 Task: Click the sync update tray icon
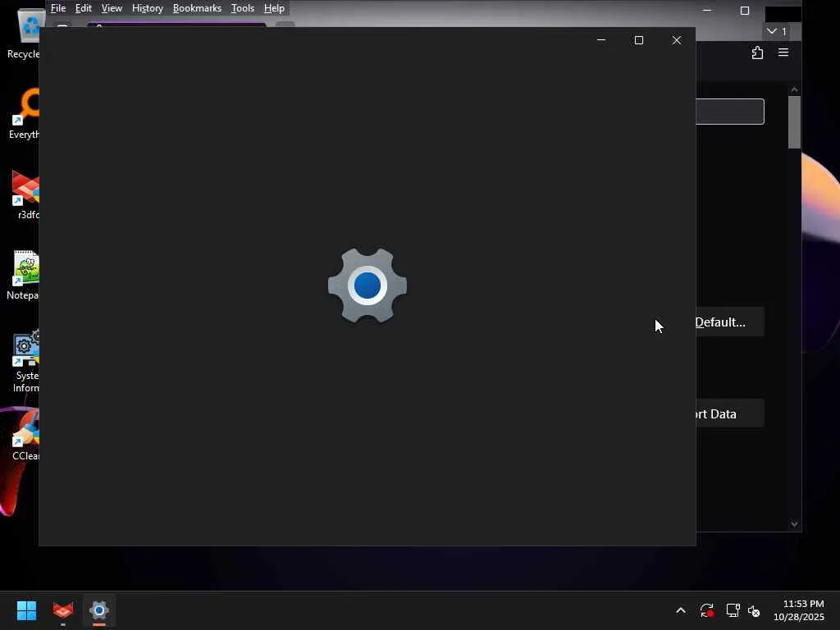706,610
